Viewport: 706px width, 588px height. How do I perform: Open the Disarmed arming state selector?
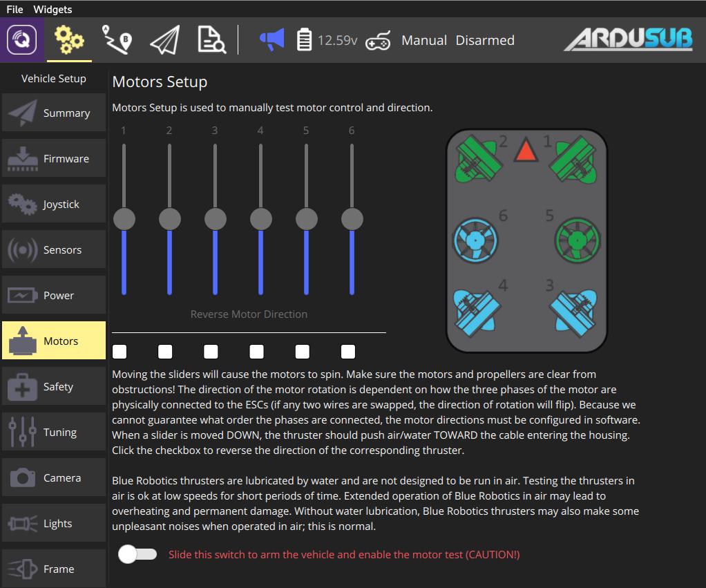click(485, 40)
